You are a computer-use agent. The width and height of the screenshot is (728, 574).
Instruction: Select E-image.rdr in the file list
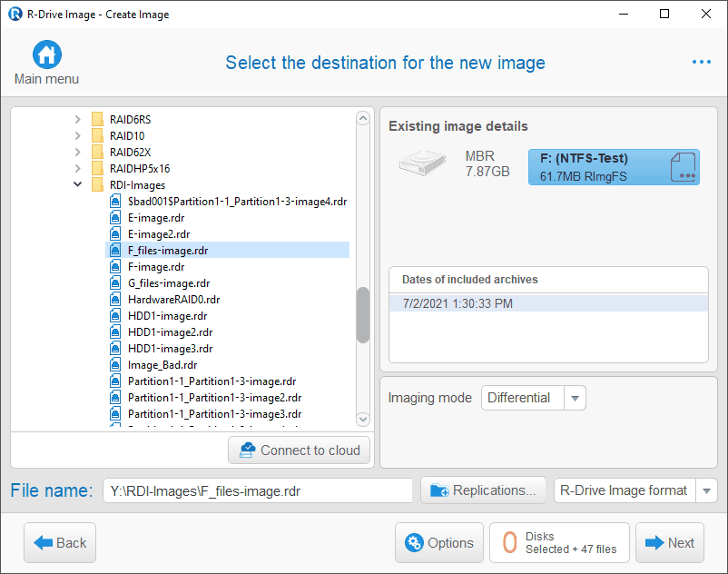click(x=156, y=218)
